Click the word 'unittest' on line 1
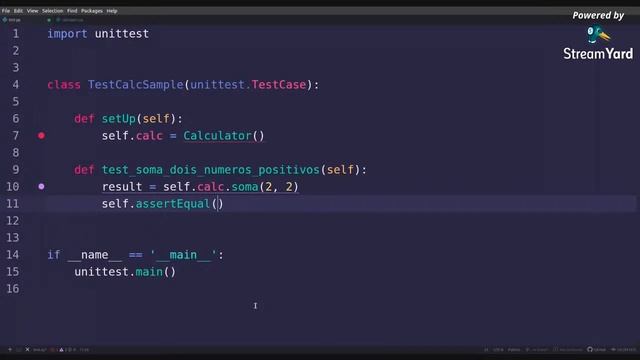 coord(122,33)
